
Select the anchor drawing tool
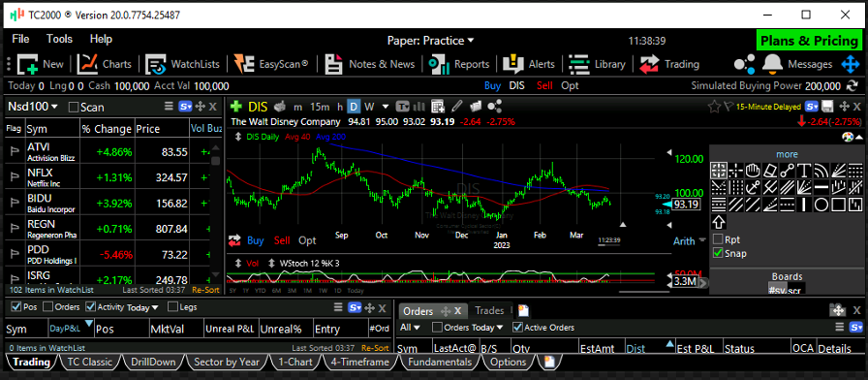coord(753,187)
